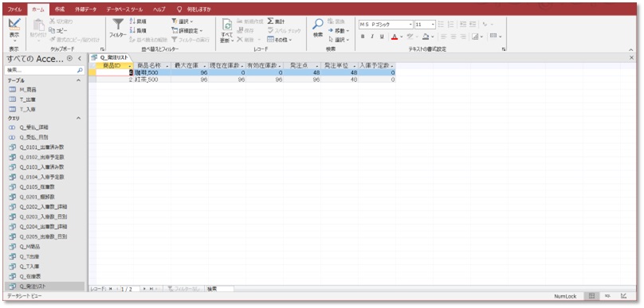Open 商品ID column filter arrow
The image size is (644, 308).
(130, 65)
